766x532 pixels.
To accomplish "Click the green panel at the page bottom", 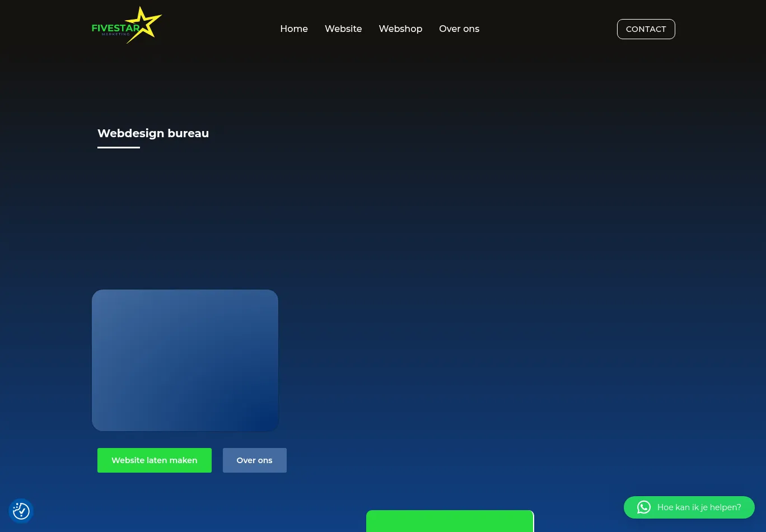I will (450, 521).
